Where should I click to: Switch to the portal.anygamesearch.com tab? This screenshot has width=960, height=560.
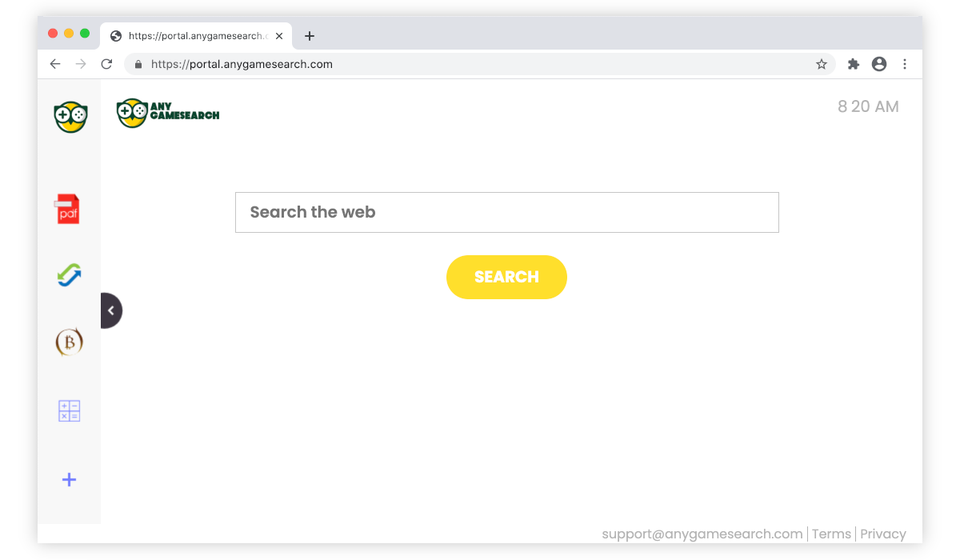(196, 35)
